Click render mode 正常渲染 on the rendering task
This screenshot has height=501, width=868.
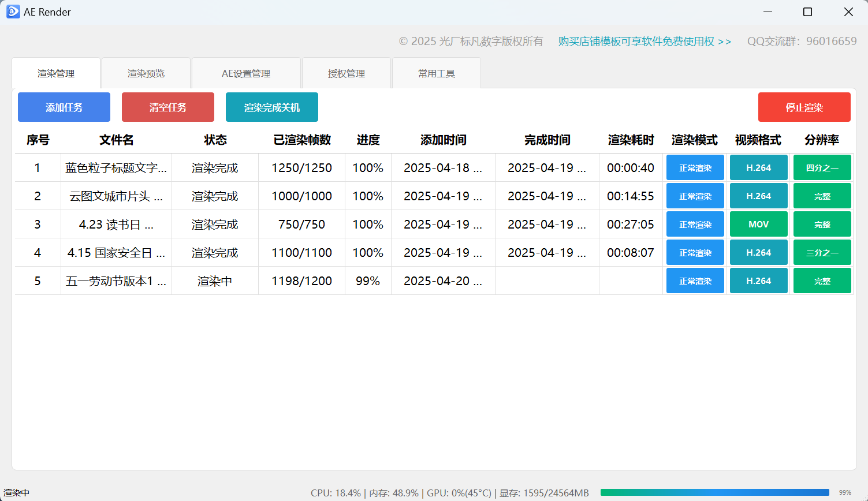[x=695, y=281]
